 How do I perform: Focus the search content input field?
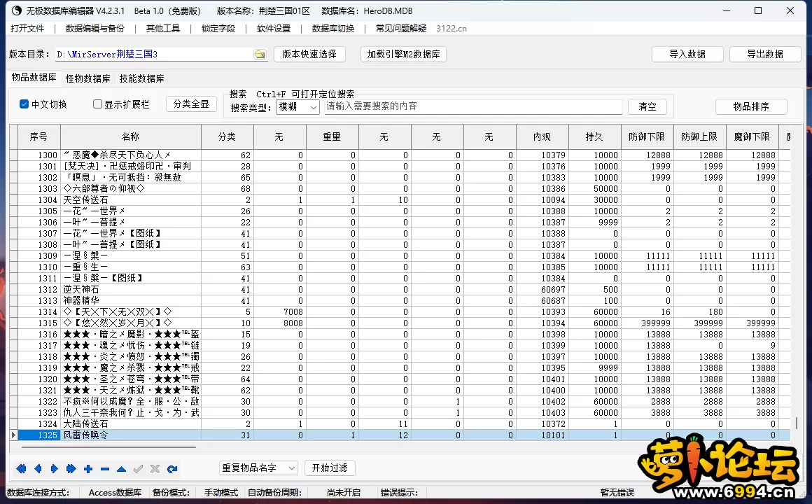[473, 106]
